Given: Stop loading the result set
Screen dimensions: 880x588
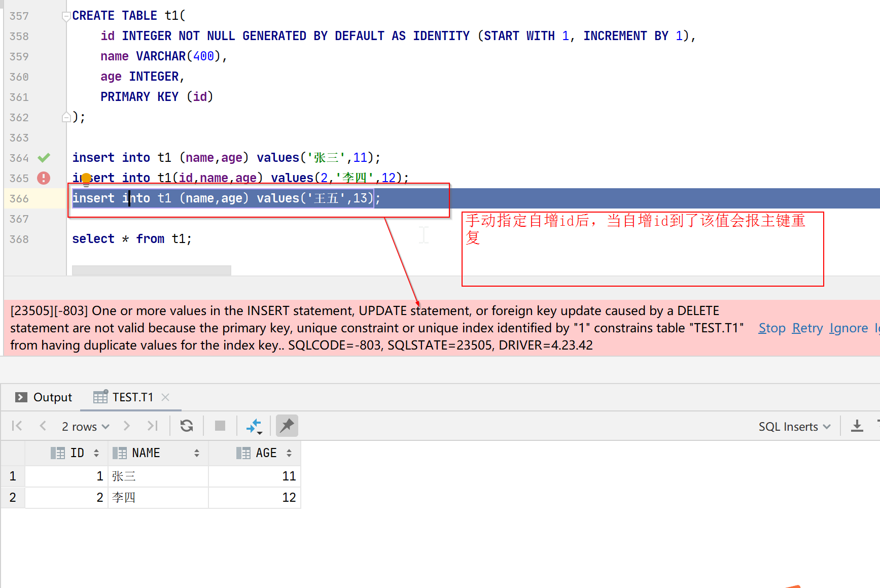Looking at the screenshot, I should (220, 426).
